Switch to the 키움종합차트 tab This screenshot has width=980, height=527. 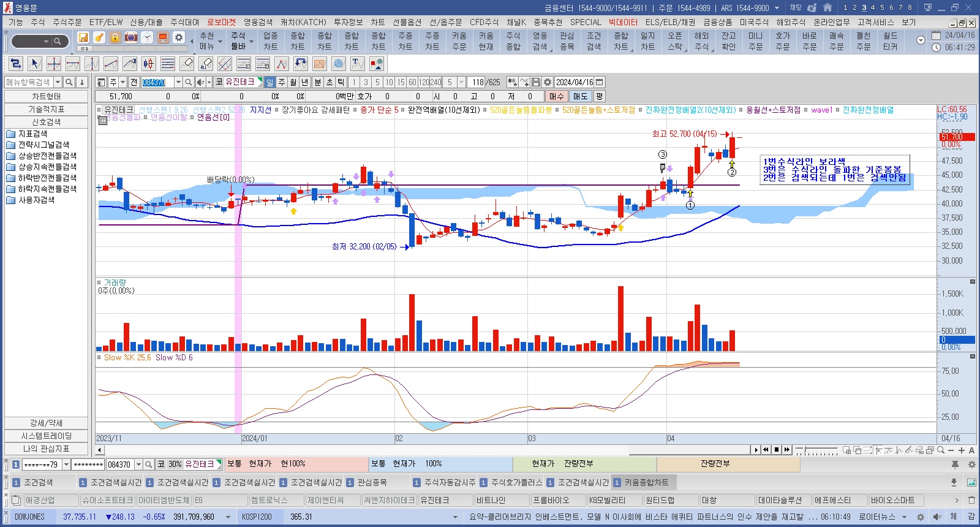(646, 483)
